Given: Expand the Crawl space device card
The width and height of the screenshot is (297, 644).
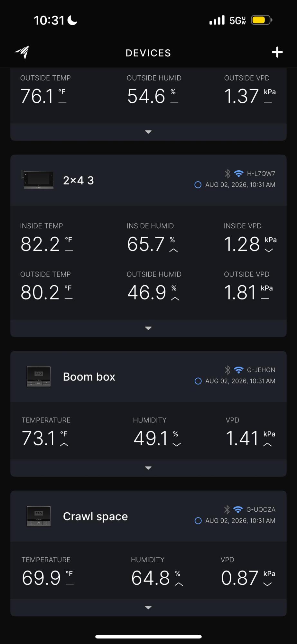Looking at the screenshot, I should point(148,608).
